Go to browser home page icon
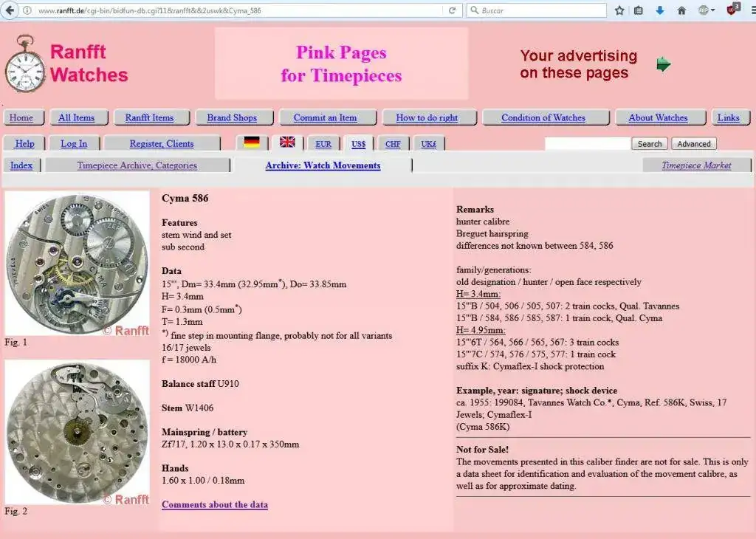756x539 pixels. click(x=681, y=10)
